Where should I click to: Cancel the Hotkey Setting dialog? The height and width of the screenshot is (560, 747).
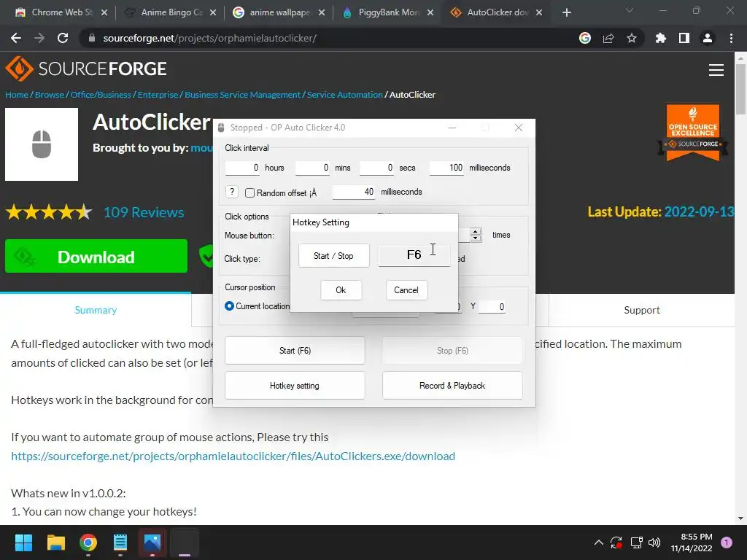click(406, 290)
